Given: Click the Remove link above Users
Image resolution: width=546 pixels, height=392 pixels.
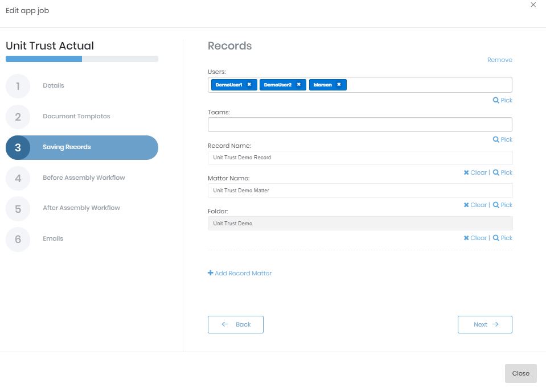Looking at the screenshot, I should (x=499, y=60).
